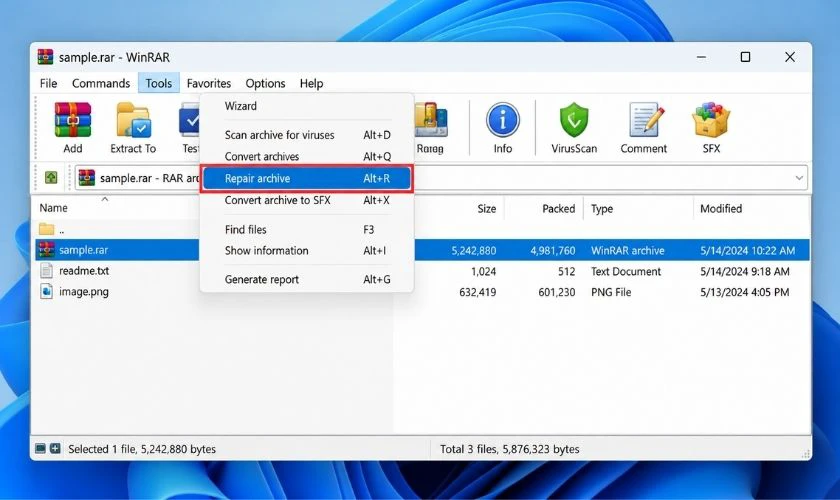Click the Total 3 files status text
The width and height of the screenshot is (840, 500).
tap(509, 449)
